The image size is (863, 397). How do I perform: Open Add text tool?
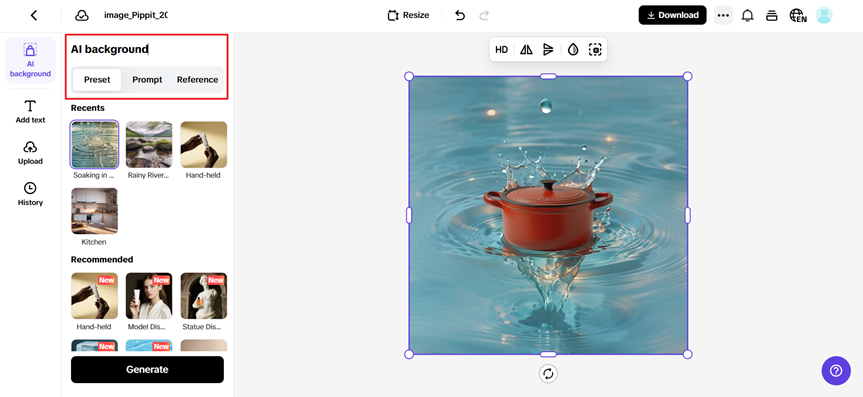(30, 112)
